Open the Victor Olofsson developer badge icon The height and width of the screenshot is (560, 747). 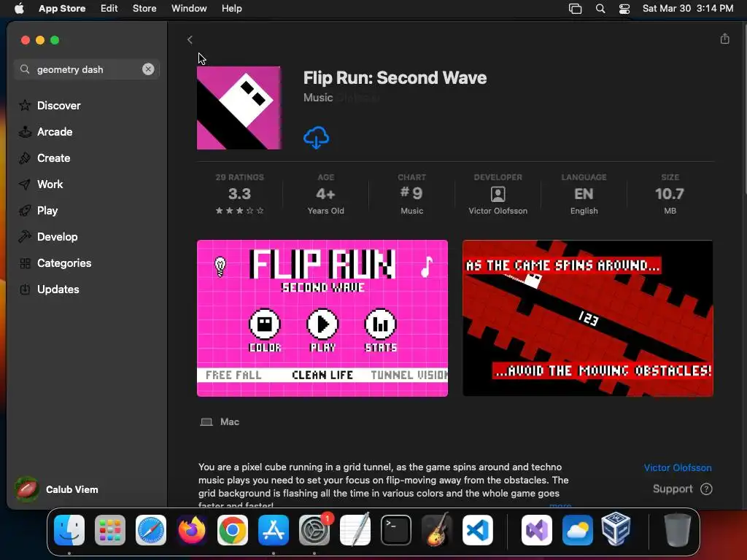point(498,194)
